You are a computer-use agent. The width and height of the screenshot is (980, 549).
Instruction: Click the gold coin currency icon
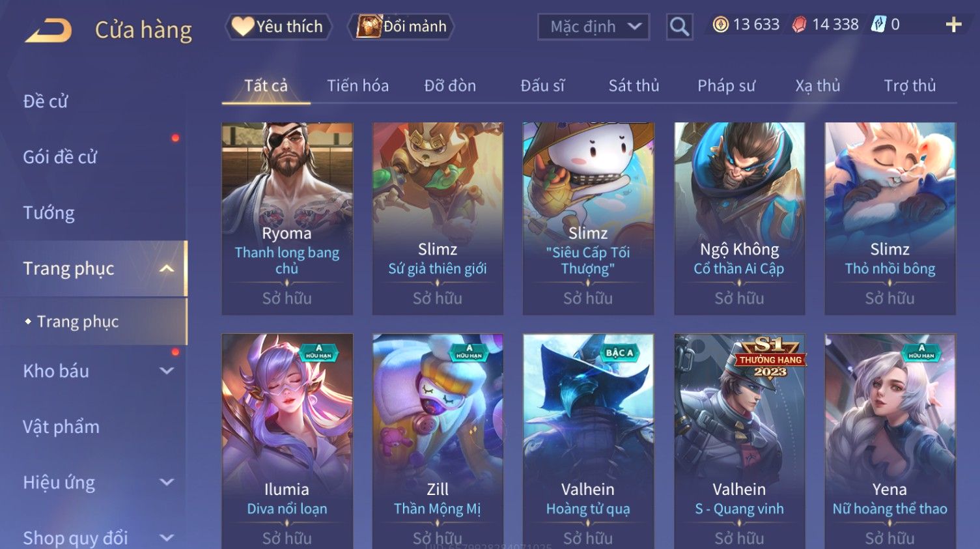(720, 25)
